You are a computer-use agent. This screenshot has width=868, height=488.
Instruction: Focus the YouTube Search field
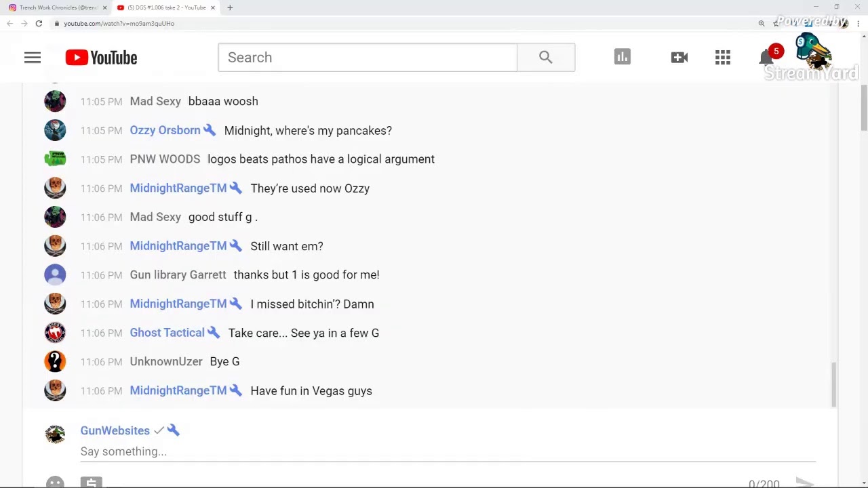[x=368, y=58]
